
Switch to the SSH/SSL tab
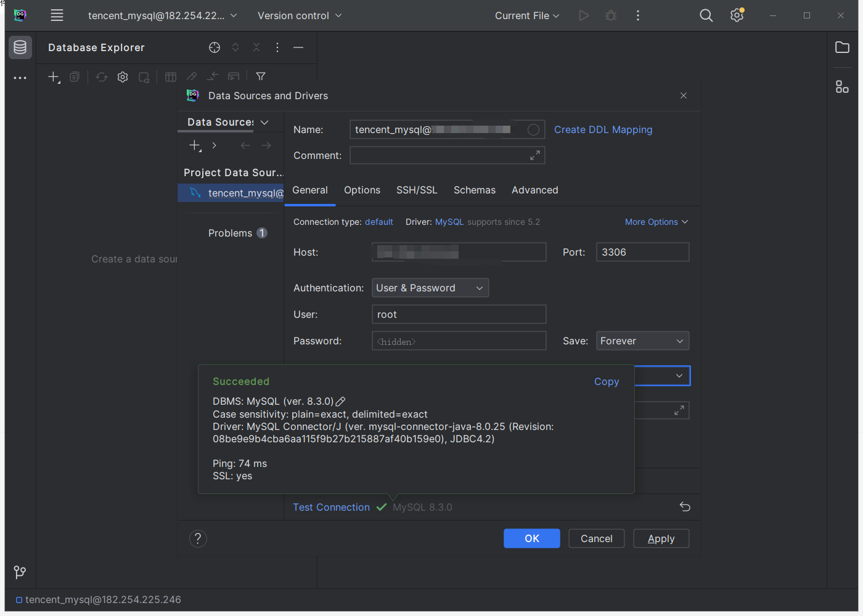(417, 190)
